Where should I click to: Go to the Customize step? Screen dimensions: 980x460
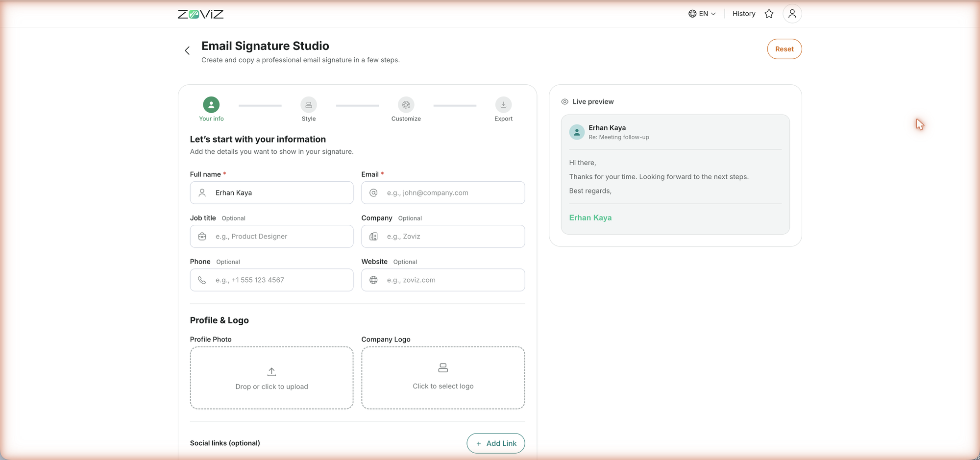406,109
